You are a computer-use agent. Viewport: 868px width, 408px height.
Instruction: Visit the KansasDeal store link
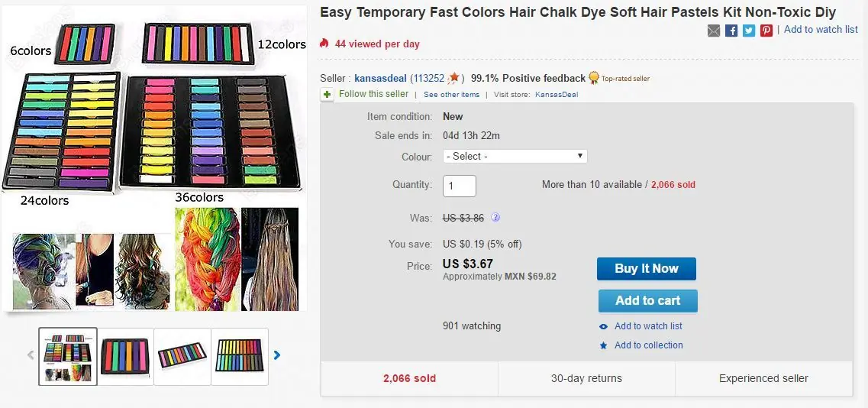557,95
